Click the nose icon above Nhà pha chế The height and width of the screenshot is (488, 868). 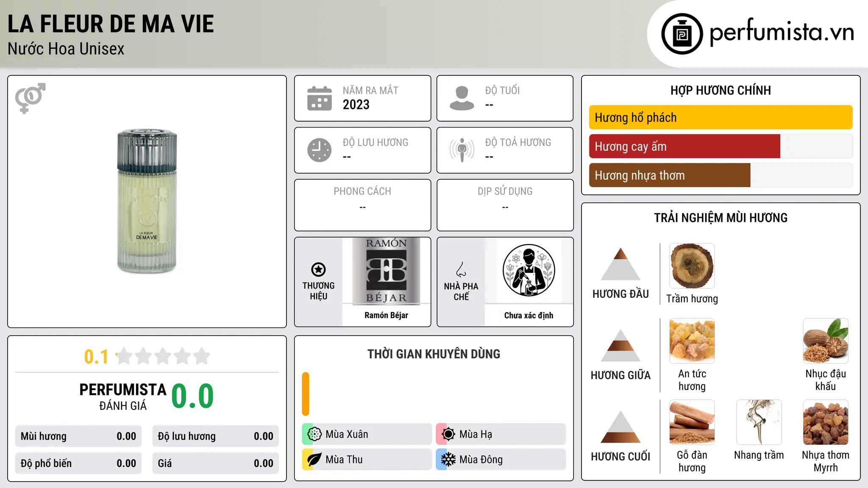[x=461, y=269]
